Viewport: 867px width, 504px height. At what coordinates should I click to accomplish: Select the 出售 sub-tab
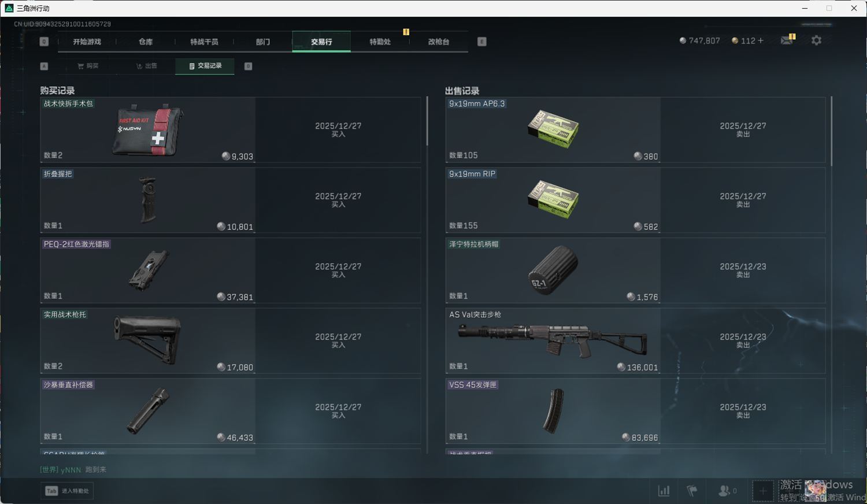pyautogui.click(x=146, y=66)
